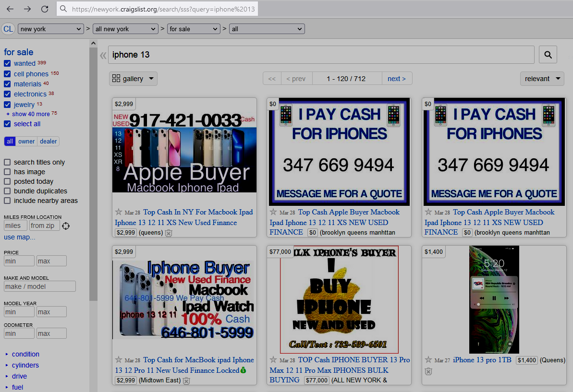
Task: Uncheck the cell phones category filter
Action: (7, 74)
